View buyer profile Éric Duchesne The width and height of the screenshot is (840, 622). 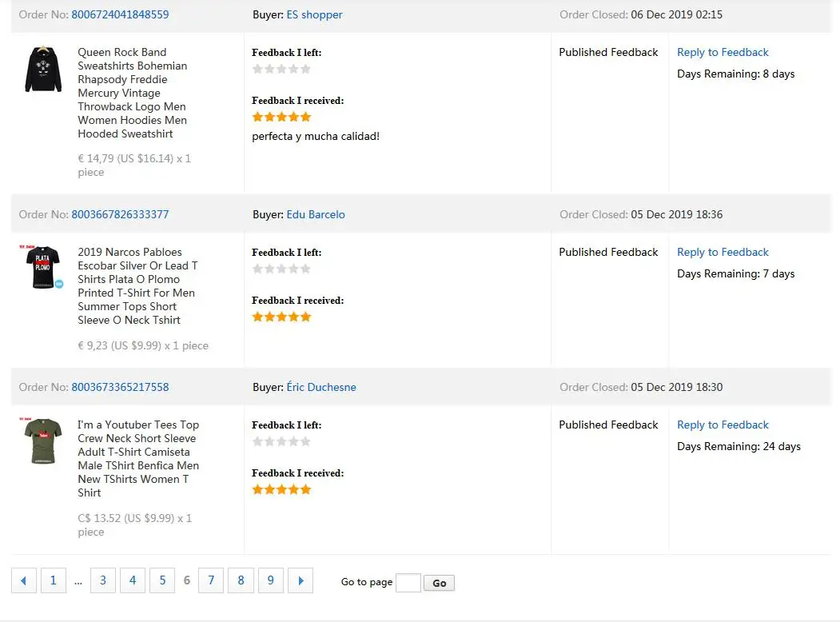pos(321,387)
